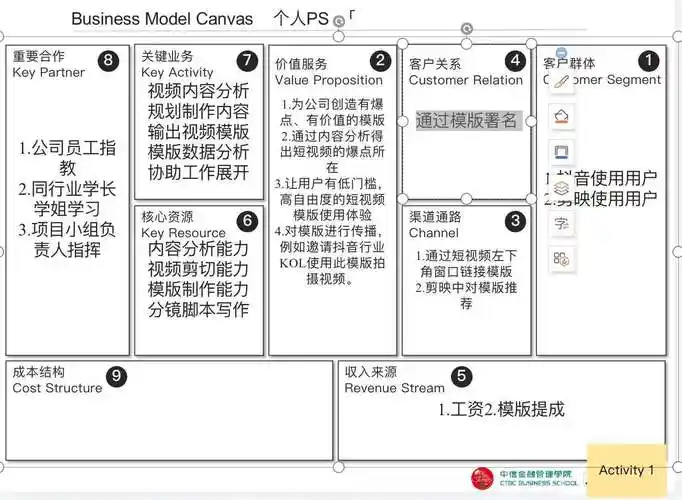Select number badge 8 in Key Partner
The width and height of the screenshot is (682, 500).
tap(108, 61)
